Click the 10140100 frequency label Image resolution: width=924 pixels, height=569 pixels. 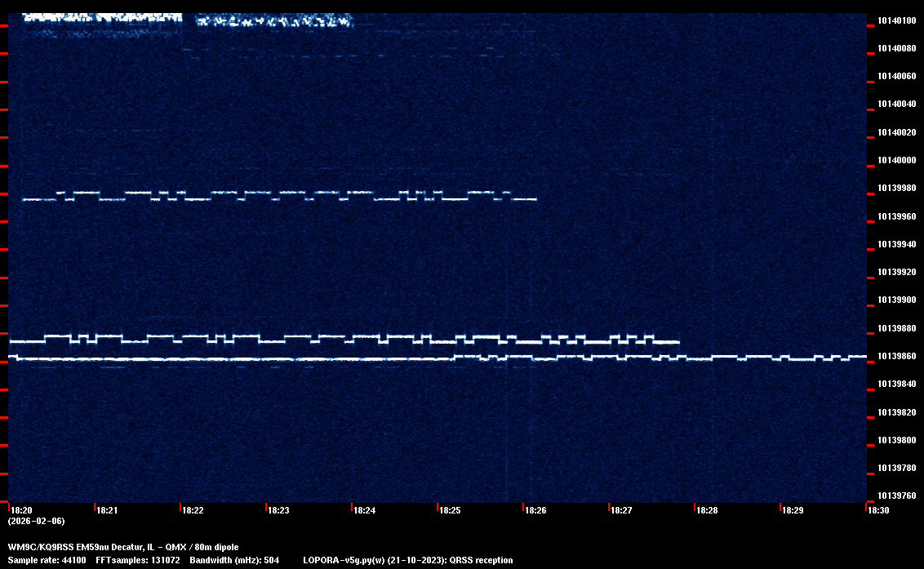click(896, 20)
